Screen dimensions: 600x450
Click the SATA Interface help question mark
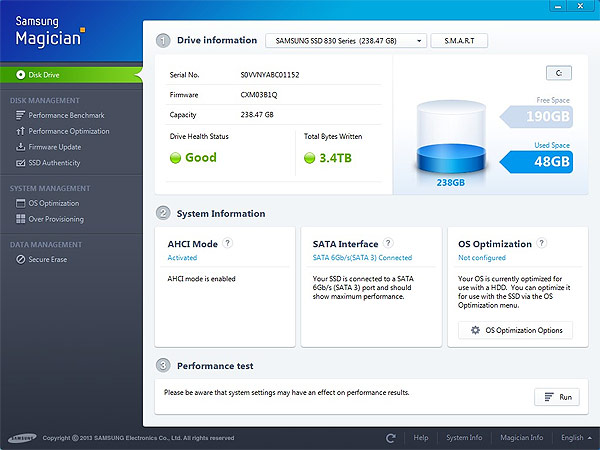click(x=388, y=243)
